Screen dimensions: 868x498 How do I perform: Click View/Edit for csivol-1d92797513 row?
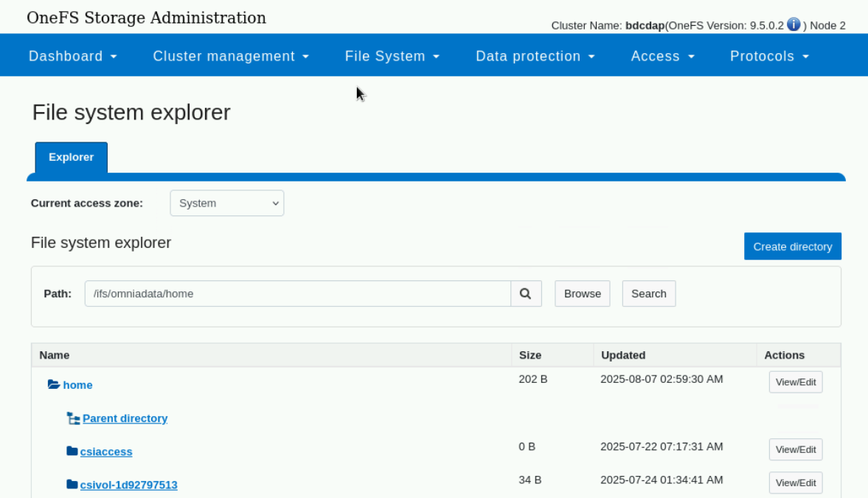coord(796,483)
